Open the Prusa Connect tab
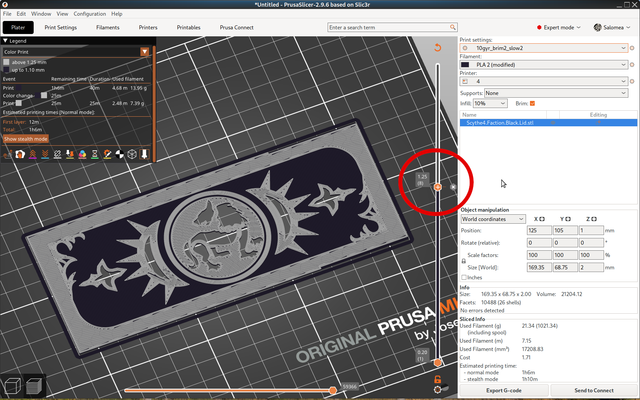 click(236, 27)
